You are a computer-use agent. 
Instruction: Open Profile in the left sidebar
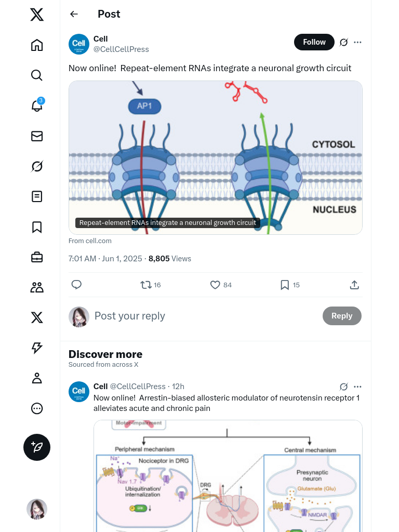[x=37, y=378]
